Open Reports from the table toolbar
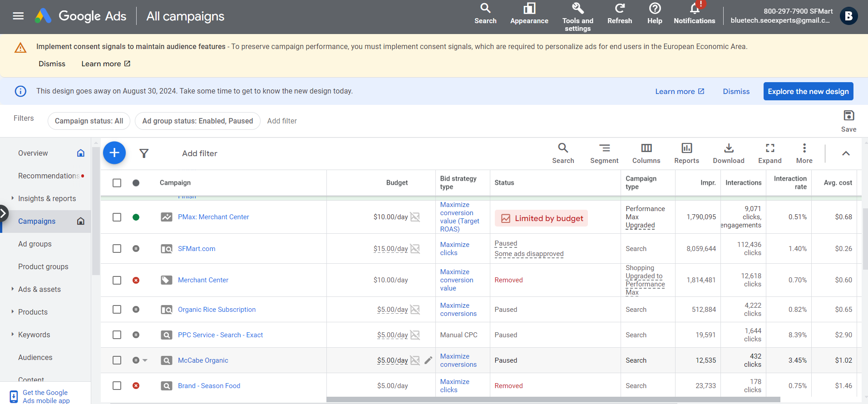Image resolution: width=868 pixels, height=404 pixels. click(x=686, y=153)
